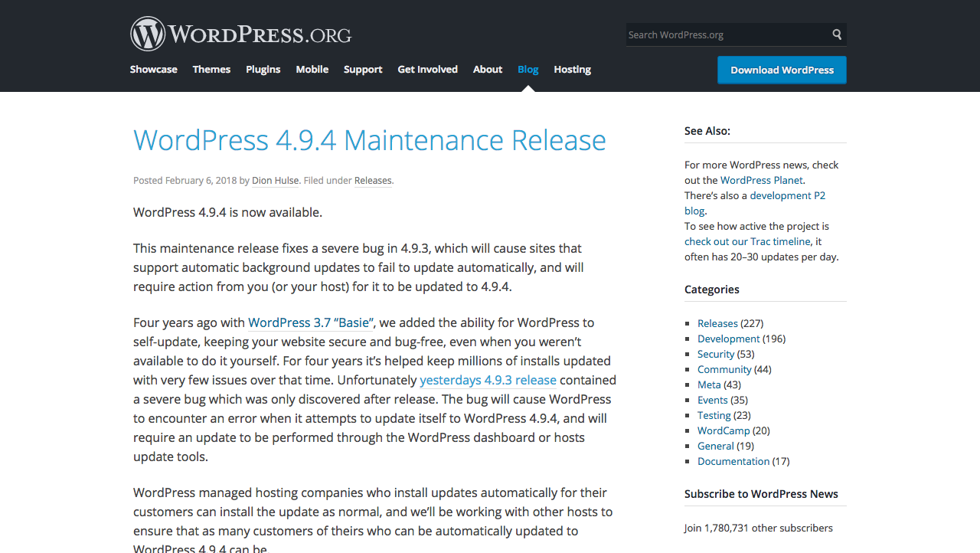Click the "See Also:" heading
This screenshot has width=980, height=553.
pos(707,131)
